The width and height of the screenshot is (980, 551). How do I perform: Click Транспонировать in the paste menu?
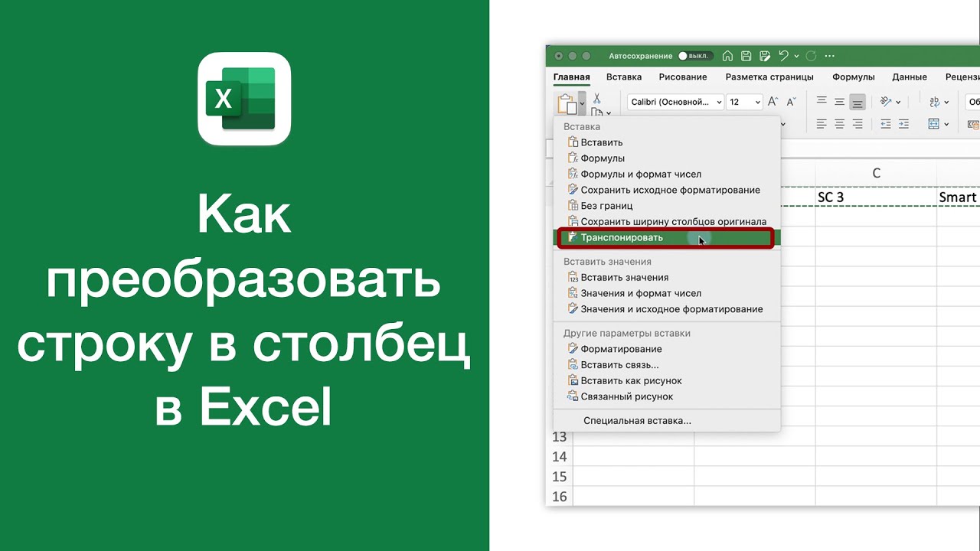pos(667,237)
